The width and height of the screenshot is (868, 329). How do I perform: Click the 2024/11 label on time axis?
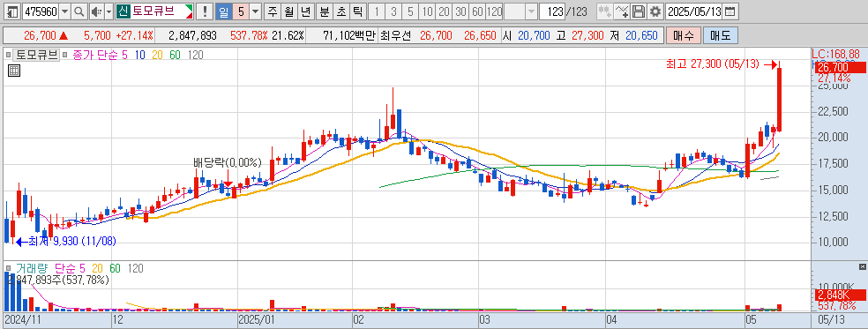22,319
